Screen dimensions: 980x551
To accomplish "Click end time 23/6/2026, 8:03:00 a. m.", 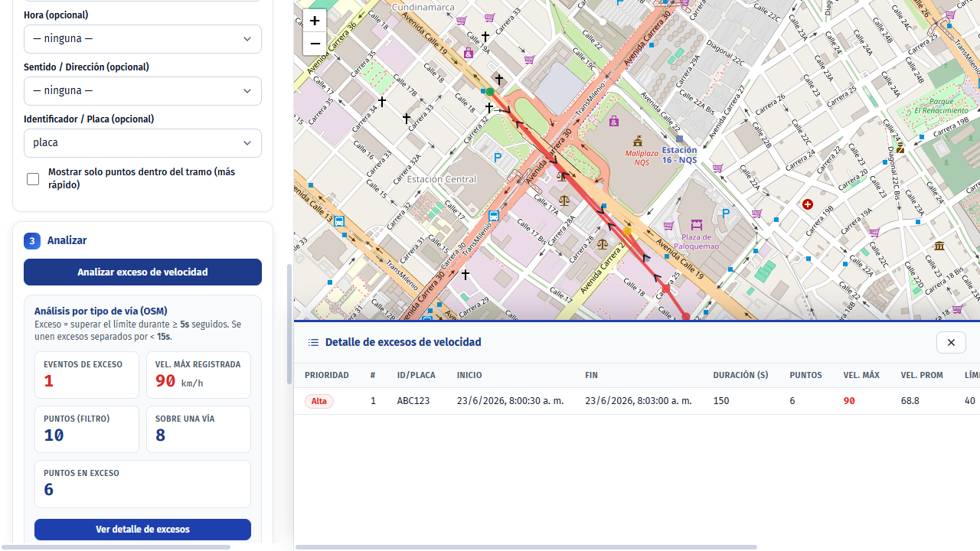I will pos(639,401).
